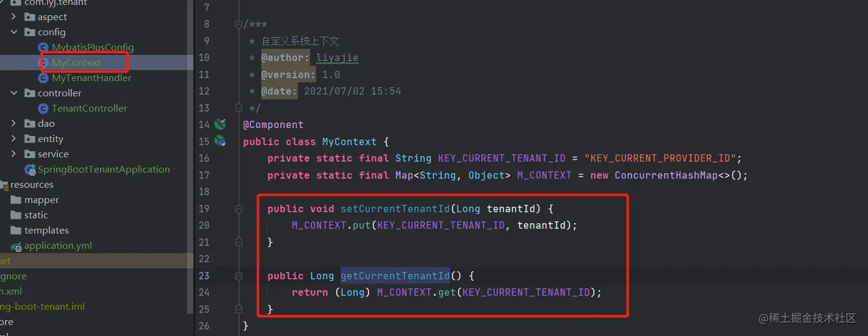Screen dimensions: 868x336
Task: Collapse the config folder arrow
Action: coord(14,32)
